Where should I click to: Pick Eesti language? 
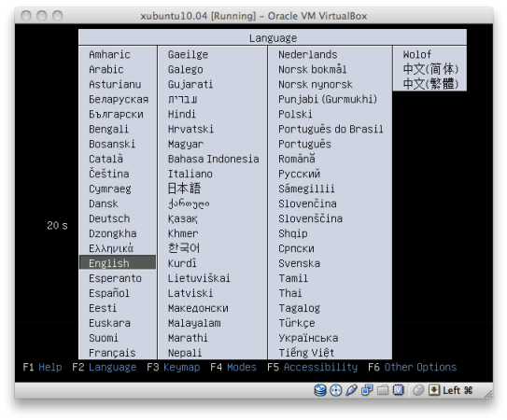tap(103, 308)
